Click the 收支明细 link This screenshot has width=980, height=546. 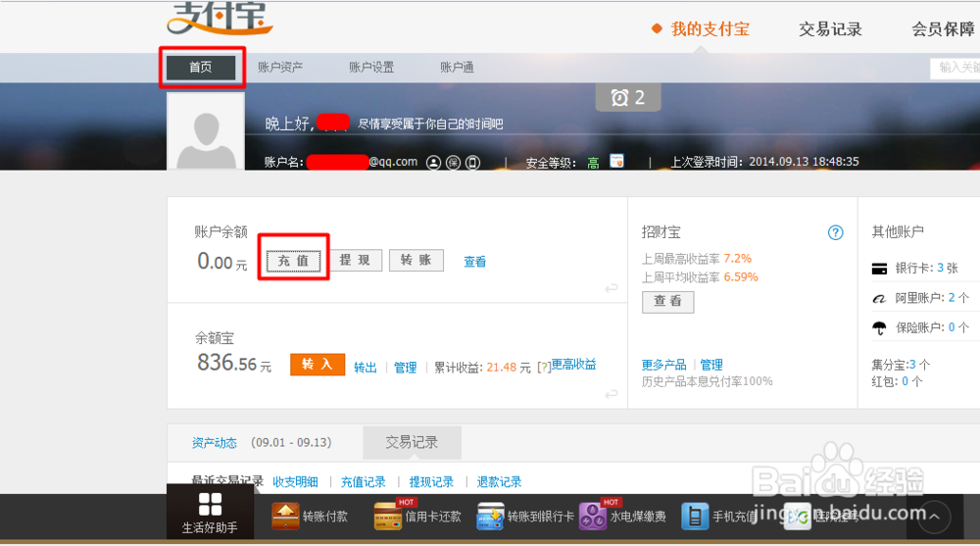pyautogui.click(x=295, y=482)
